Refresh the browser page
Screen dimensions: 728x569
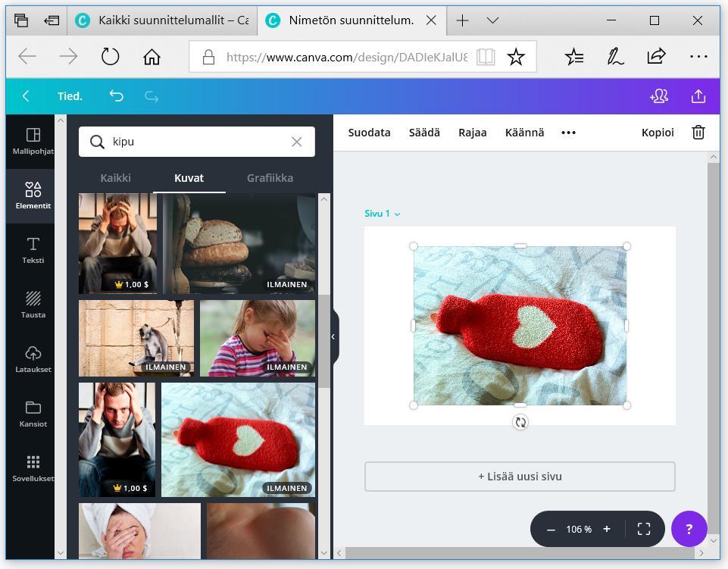tap(110, 57)
